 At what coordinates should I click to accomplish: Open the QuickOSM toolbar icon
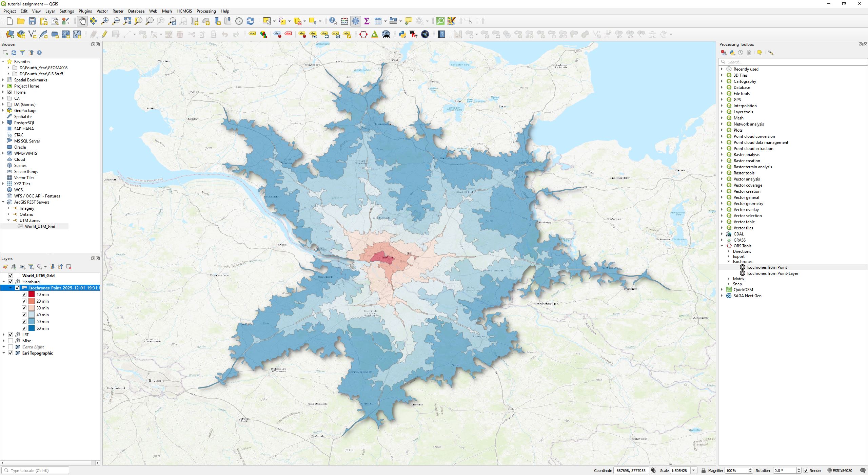(x=440, y=21)
